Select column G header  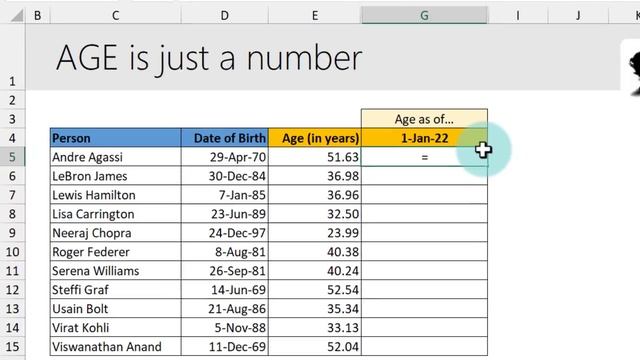point(424,16)
